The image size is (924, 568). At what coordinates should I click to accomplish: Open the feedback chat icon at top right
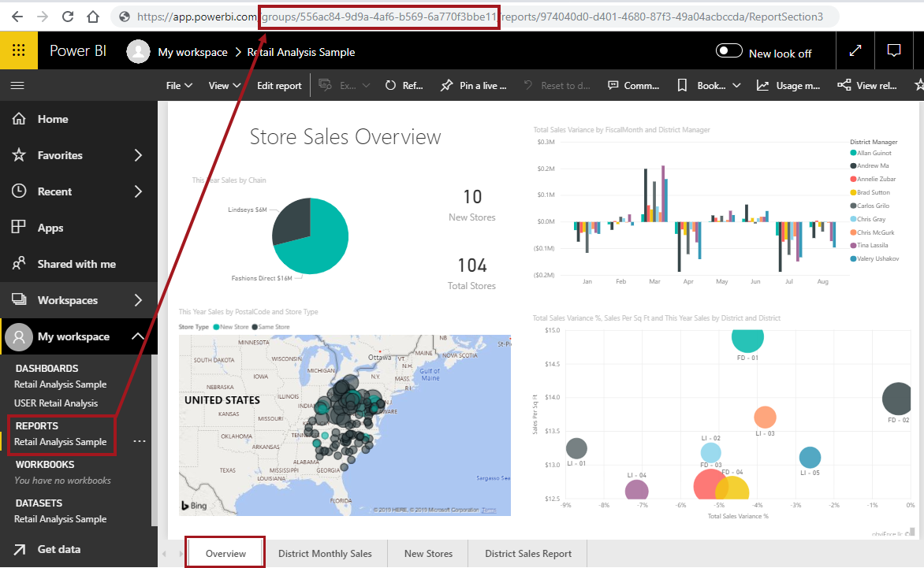[x=894, y=50]
